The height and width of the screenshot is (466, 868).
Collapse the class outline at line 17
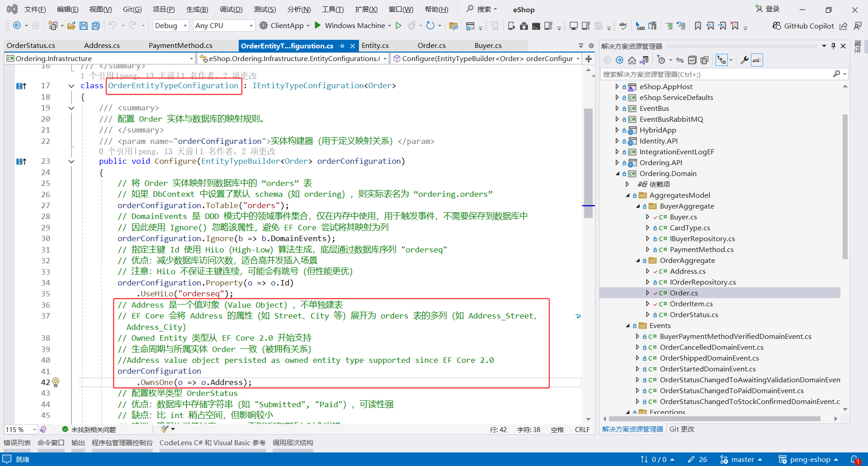pos(71,86)
